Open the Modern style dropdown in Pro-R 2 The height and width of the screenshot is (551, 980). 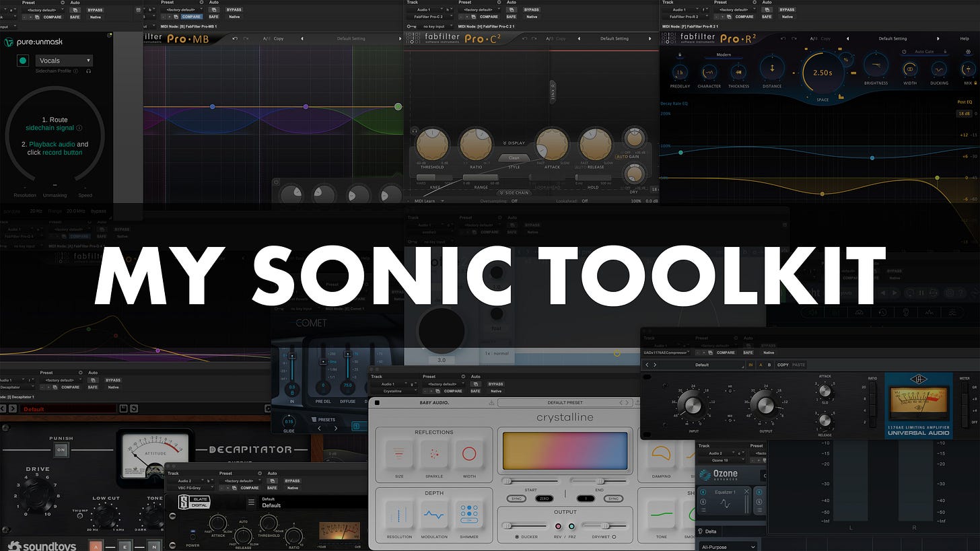[724, 54]
